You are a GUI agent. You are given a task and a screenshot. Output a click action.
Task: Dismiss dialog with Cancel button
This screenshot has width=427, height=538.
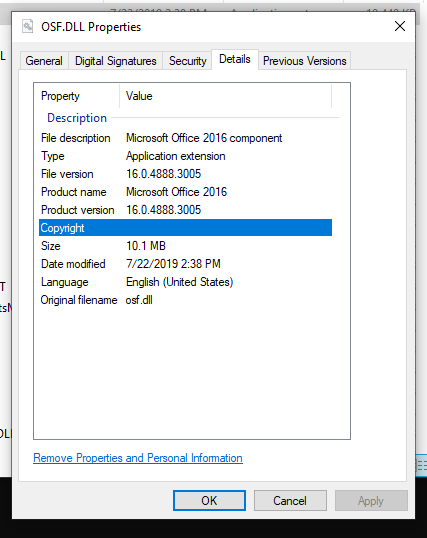pos(290,501)
